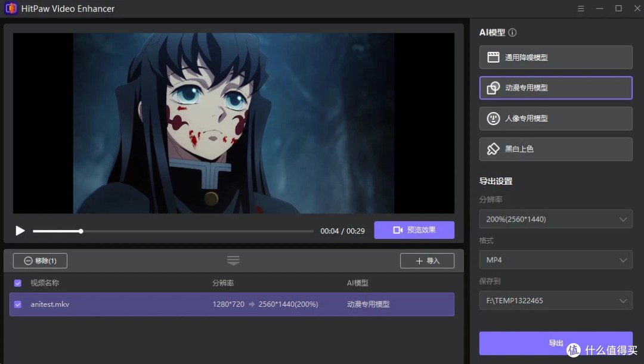Select anitest.mkv file name
The width and height of the screenshot is (644, 364).
pos(49,304)
